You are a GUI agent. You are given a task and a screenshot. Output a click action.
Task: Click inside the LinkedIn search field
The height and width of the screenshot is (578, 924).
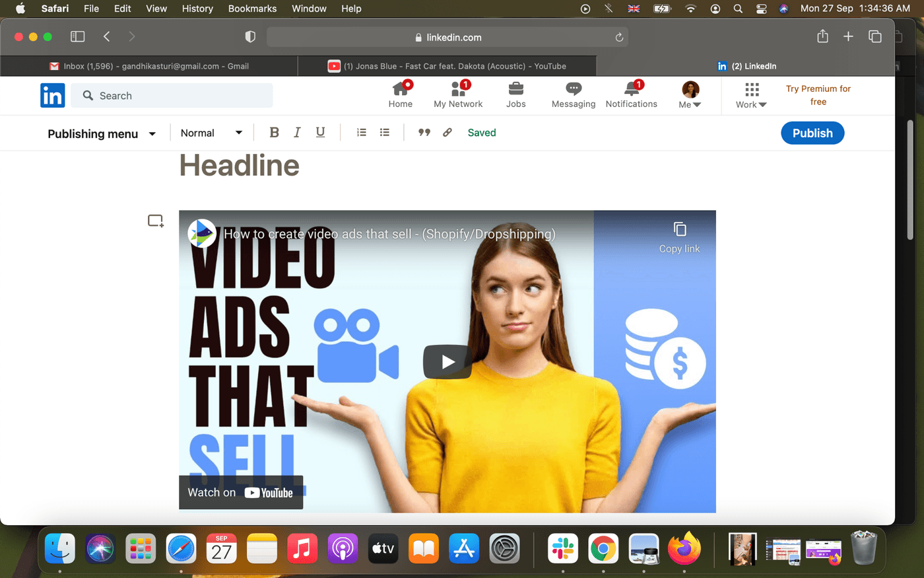(172, 95)
